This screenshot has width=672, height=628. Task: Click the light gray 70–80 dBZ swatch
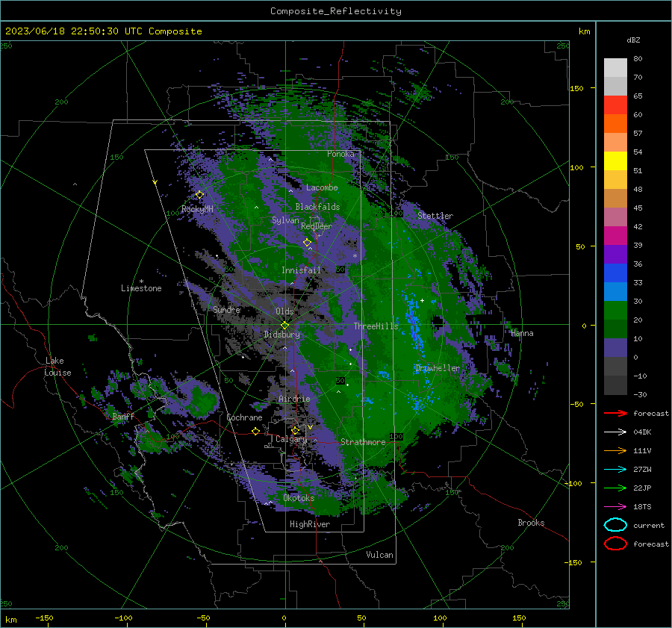click(615, 68)
